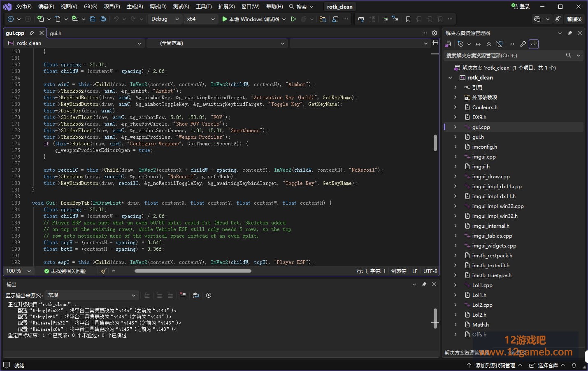Screen dimensions: 588x371
Task: Select Lol1.cpp in Solution Explorer
Action: [x=482, y=285]
